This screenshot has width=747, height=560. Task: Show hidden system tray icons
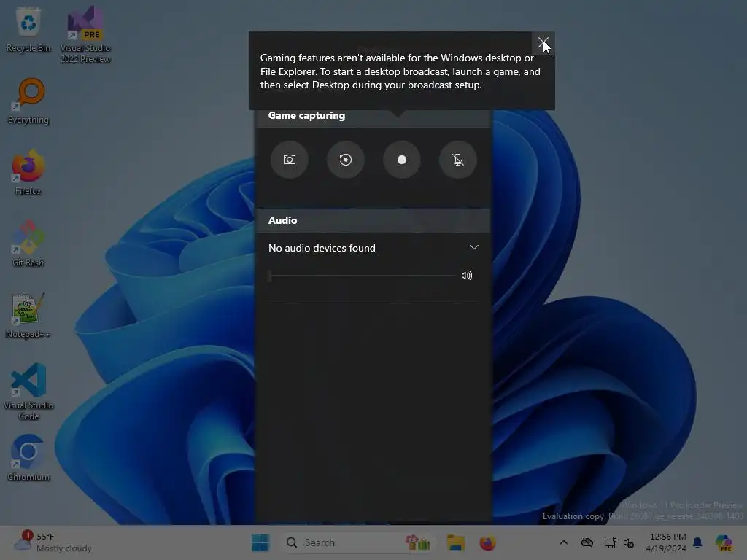tap(564, 542)
